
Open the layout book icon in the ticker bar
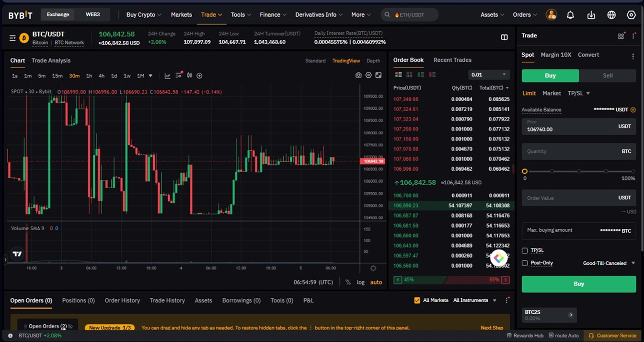tap(504, 37)
